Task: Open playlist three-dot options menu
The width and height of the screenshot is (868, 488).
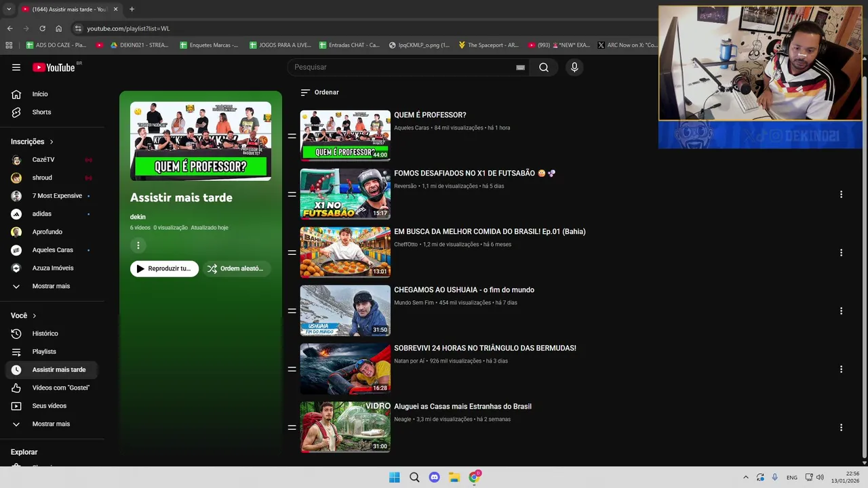Action: (x=138, y=245)
